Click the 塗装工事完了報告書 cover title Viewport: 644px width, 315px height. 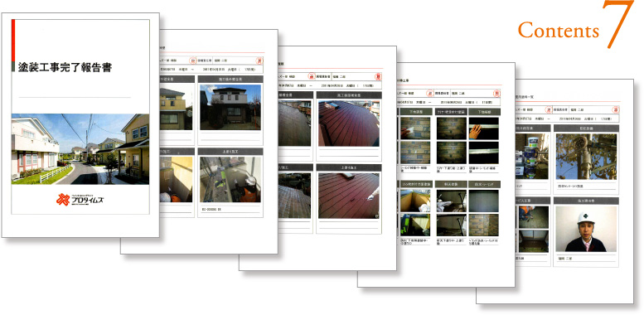click(65, 67)
